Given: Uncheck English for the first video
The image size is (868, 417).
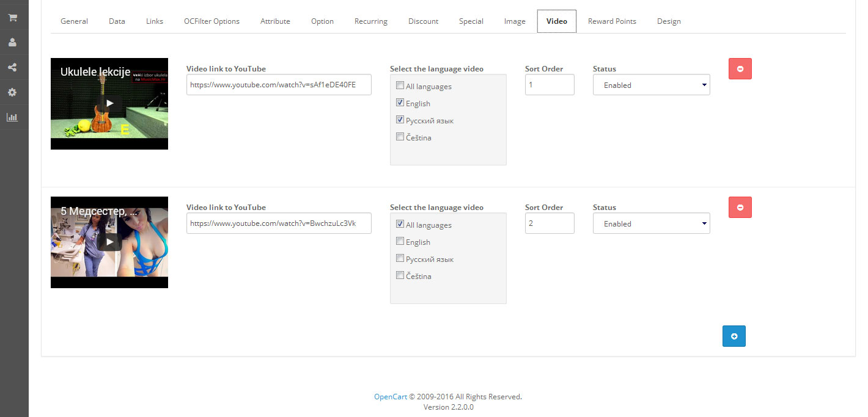Looking at the screenshot, I should click(x=400, y=103).
